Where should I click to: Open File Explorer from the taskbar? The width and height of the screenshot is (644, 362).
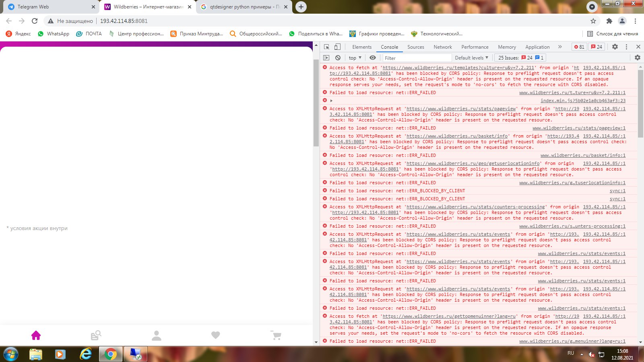click(36, 354)
